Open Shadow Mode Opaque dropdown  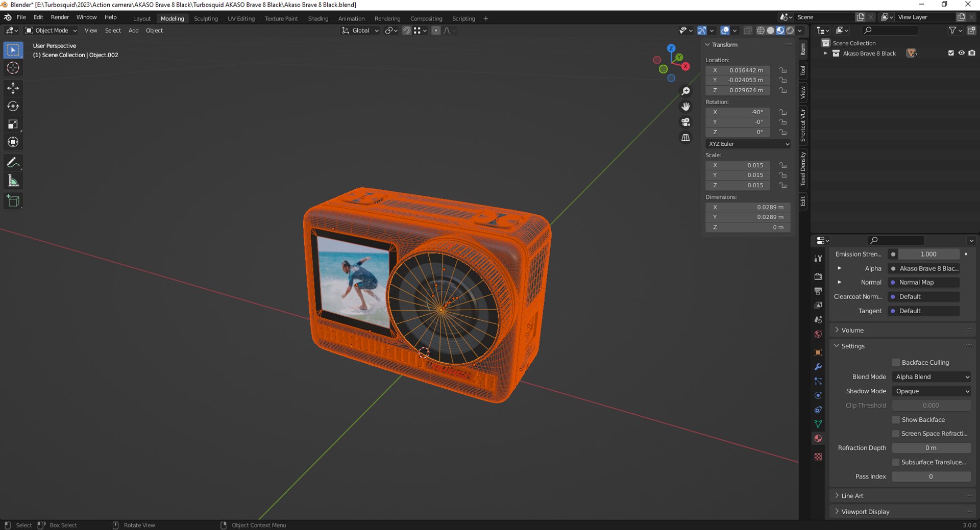coord(932,391)
